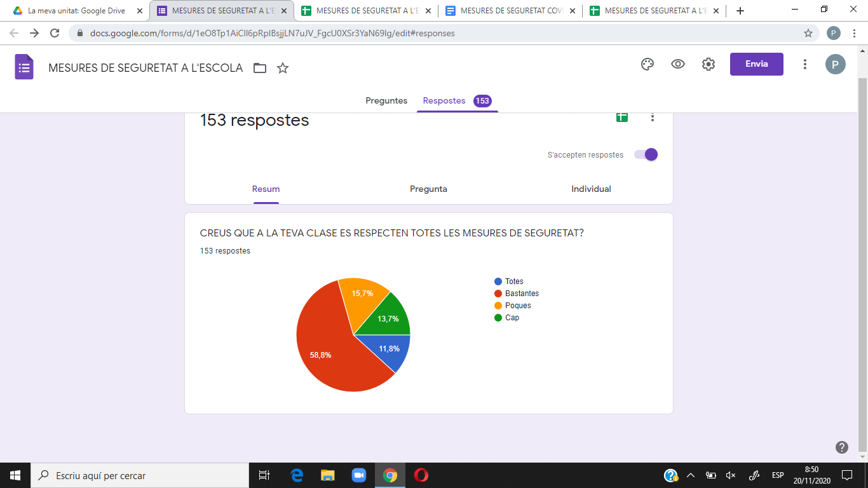Click Windows search box Escriu aquí per cercar
The height and width of the screenshot is (488, 868).
[140, 475]
